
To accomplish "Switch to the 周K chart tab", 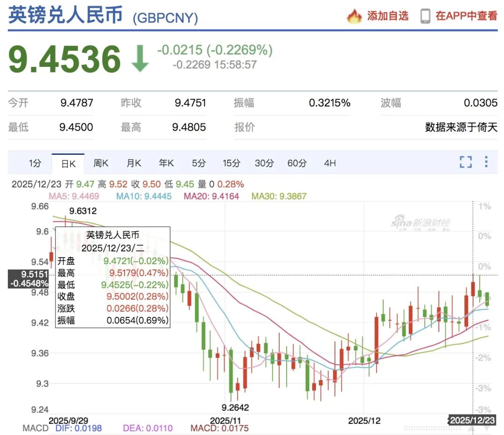I will click(x=101, y=163).
